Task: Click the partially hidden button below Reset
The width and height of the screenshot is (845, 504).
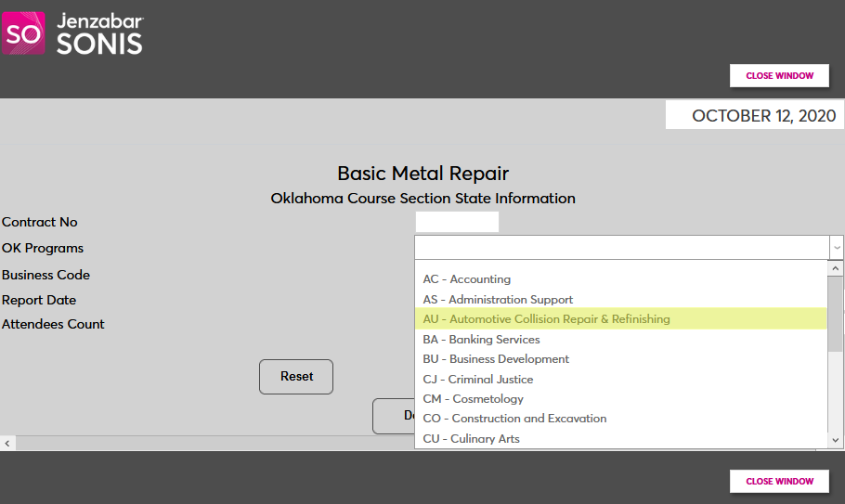Action: point(394,416)
